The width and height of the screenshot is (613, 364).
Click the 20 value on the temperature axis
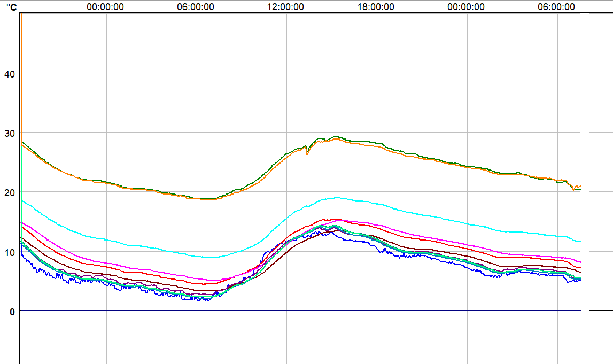10,192
